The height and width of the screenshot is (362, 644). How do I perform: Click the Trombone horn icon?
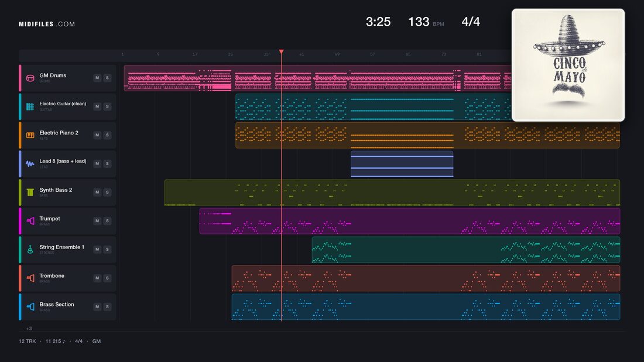pos(30,278)
